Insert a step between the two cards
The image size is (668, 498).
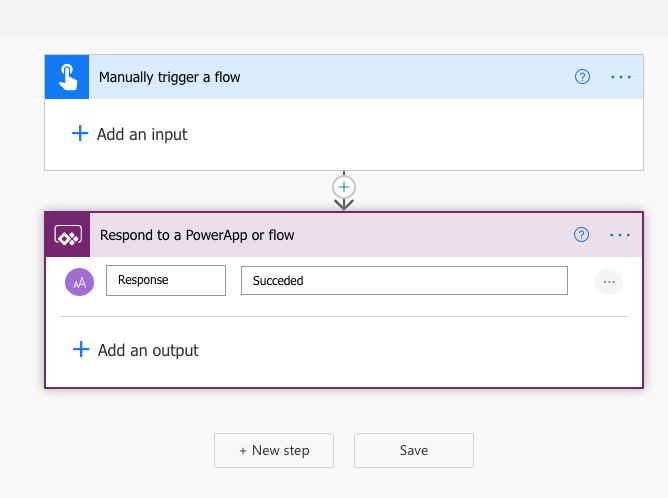point(344,187)
